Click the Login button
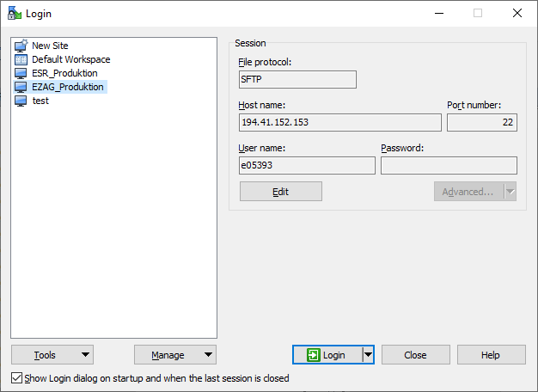The height and width of the screenshot is (392, 538). click(x=327, y=354)
